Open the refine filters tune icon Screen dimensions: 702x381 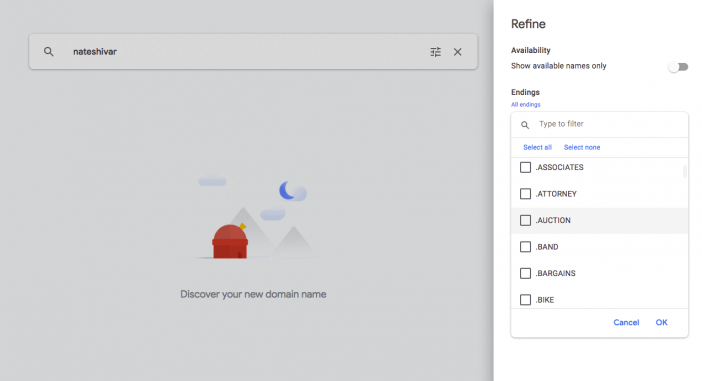point(436,52)
